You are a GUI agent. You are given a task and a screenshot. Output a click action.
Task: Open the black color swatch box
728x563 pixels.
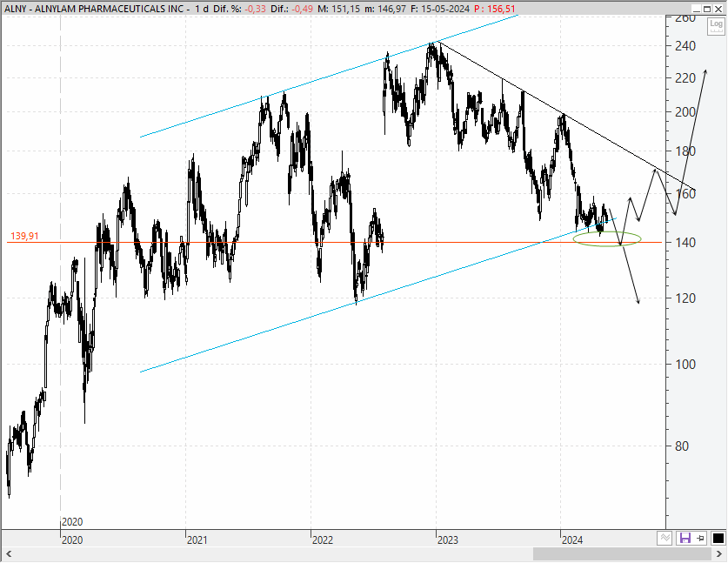point(718,539)
